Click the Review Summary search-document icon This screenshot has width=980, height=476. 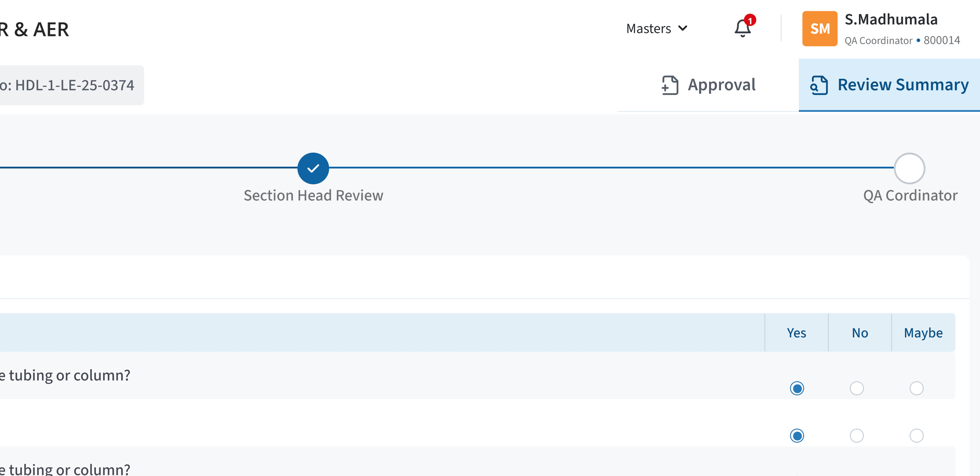[x=819, y=85]
